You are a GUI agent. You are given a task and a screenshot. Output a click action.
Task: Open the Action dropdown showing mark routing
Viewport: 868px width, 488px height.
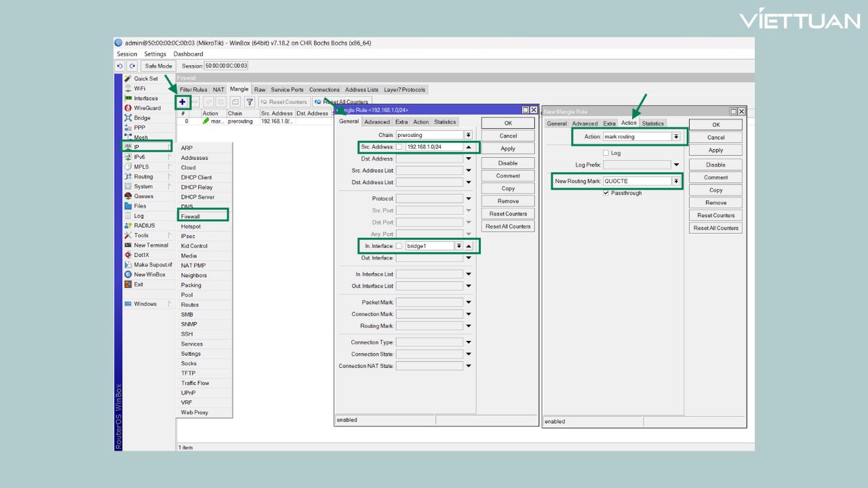tap(676, 137)
